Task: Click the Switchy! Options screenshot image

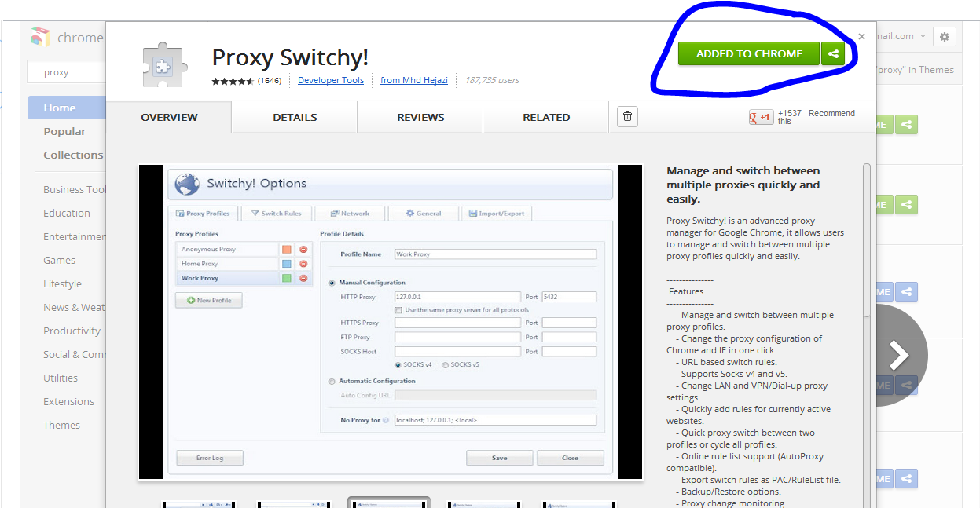Action: coord(390,322)
